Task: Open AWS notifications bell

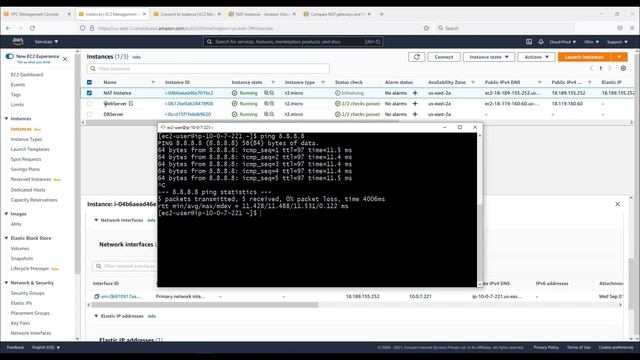Action: click(541, 42)
